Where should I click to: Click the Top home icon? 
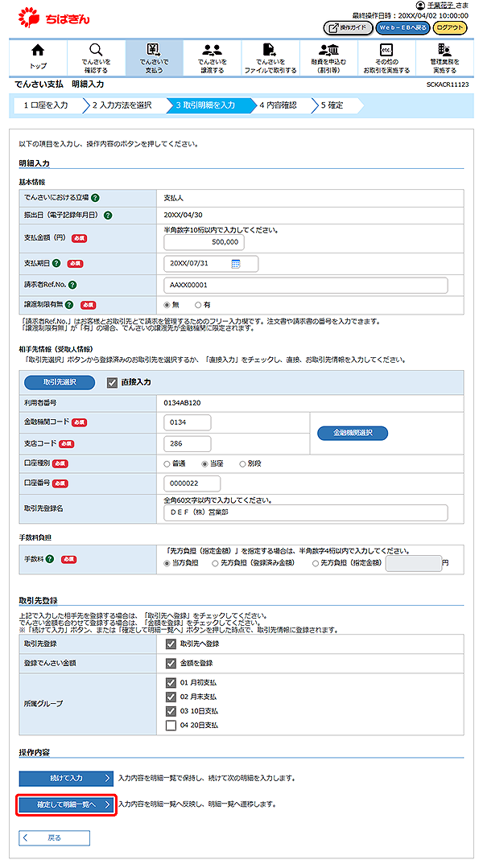pos(38,51)
